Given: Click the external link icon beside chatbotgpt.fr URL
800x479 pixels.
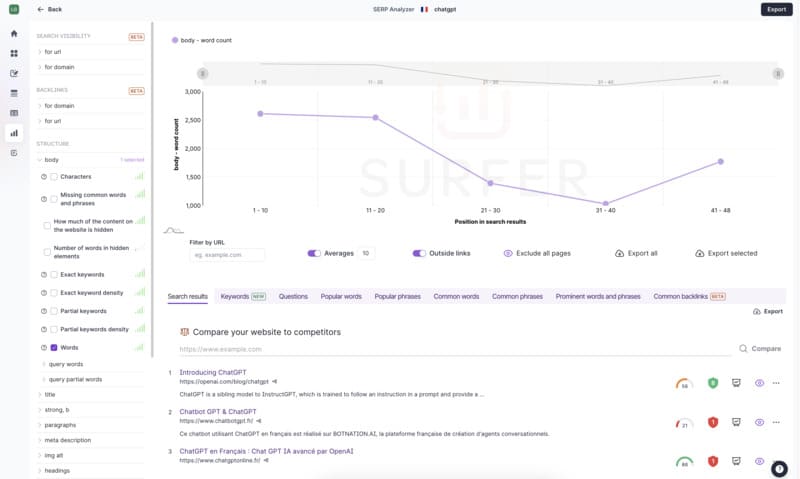Looking at the screenshot, I should click(x=259, y=421).
